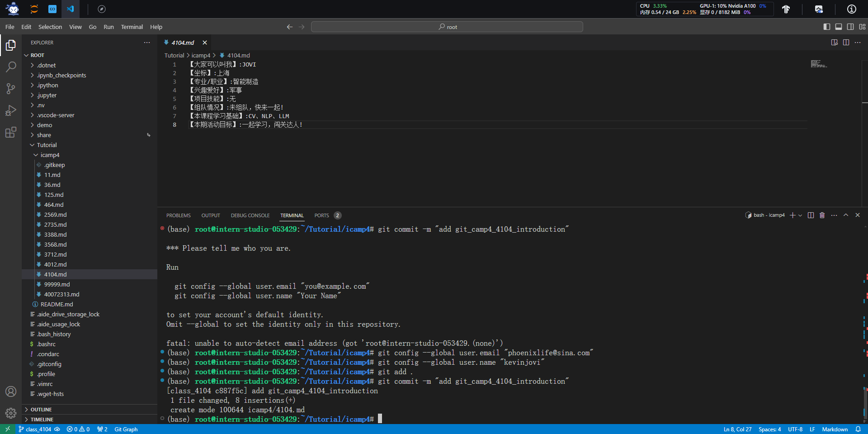Switch to the DEBUG CONSOLE tab
This screenshot has width=868, height=434.
250,215
